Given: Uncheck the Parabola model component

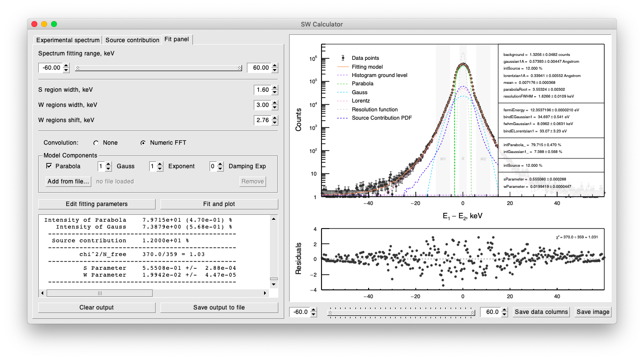Looking at the screenshot, I should coord(49,166).
